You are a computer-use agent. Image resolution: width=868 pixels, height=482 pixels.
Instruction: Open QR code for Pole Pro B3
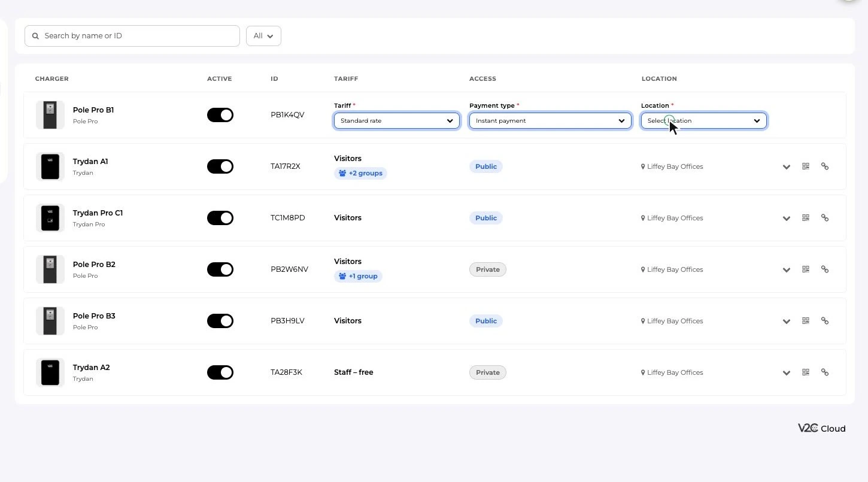click(x=806, y=321)
